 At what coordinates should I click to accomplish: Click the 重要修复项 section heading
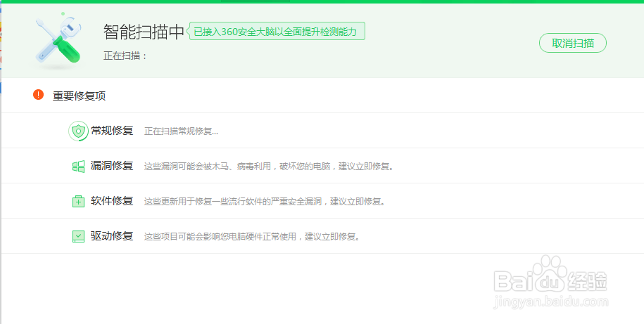coord(80,96)
